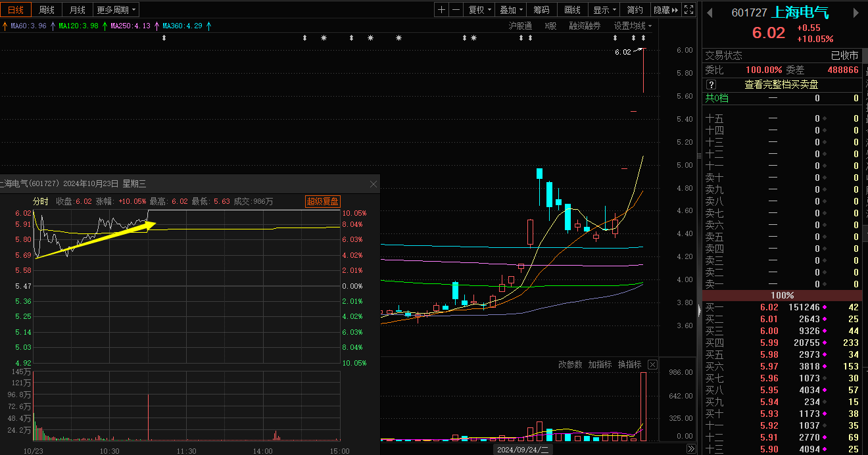
Task: Go to previous stock with left arrow
Action: click(710, 12)
